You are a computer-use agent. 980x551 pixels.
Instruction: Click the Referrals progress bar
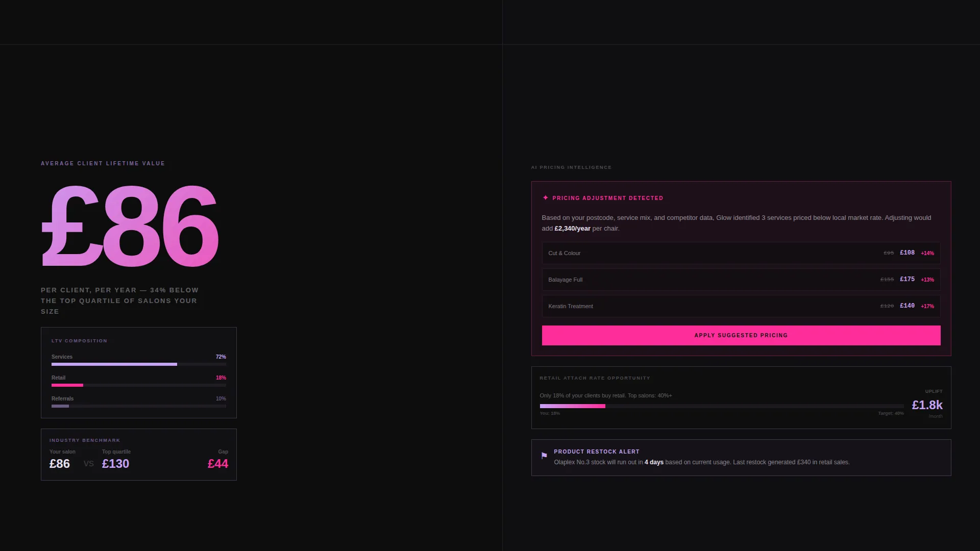coord(139,406)
